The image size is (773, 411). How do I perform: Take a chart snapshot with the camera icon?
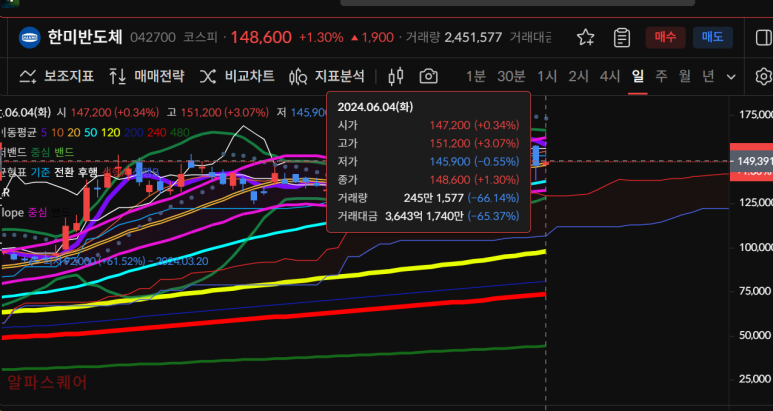[x=428, y=76]
